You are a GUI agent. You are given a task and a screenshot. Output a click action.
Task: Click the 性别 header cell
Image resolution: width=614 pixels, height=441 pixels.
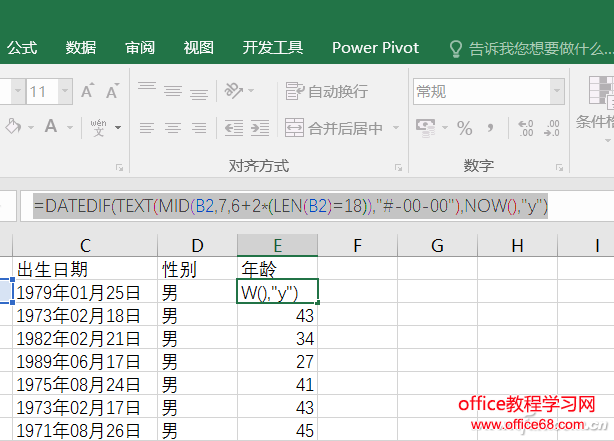[197, 268]
